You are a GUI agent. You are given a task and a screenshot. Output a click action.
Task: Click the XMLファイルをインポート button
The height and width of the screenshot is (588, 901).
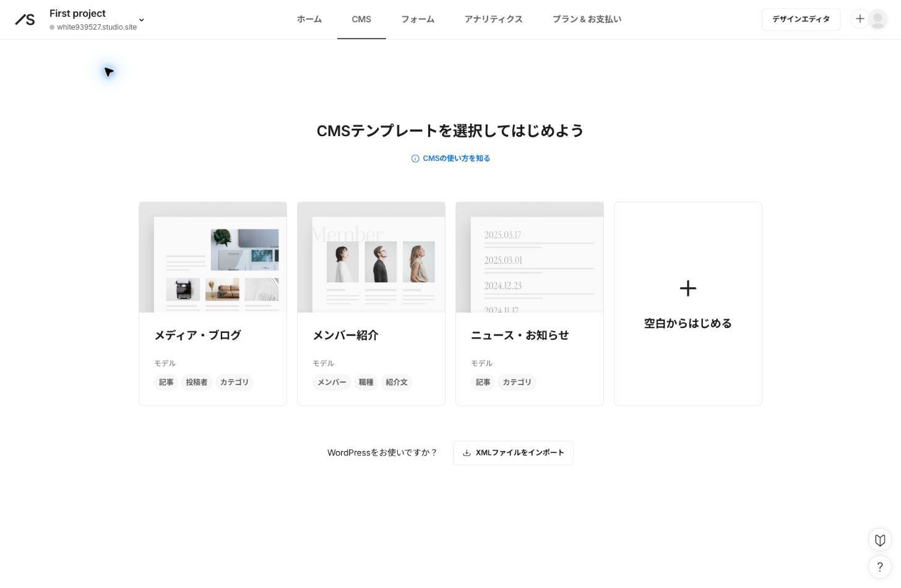point(513,453)
